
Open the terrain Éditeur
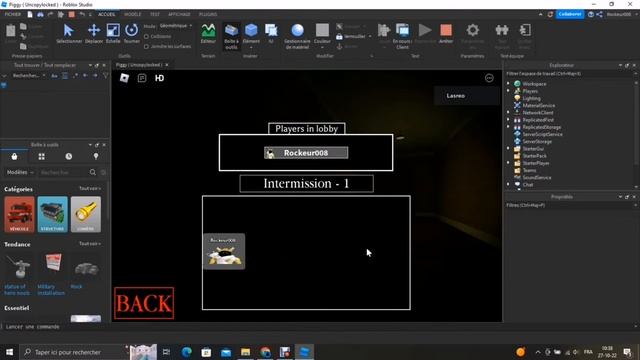click(x=208, y=33)
